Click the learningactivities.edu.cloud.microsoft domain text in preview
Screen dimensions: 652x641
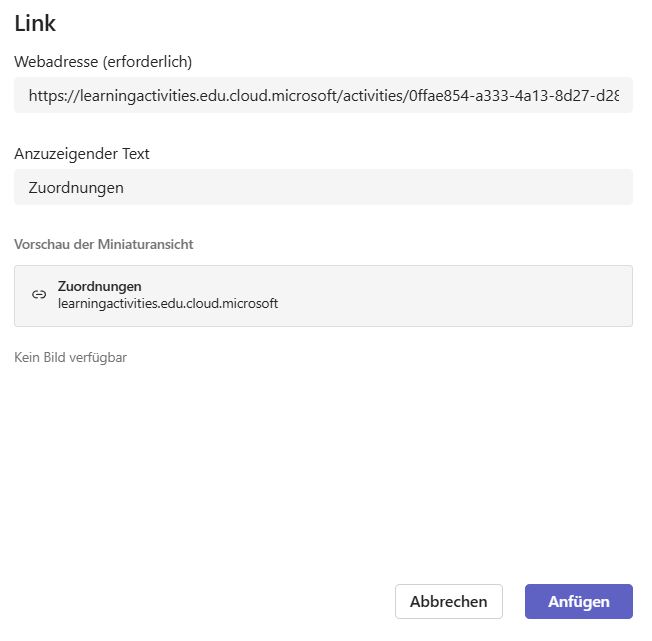pos(168,303)
